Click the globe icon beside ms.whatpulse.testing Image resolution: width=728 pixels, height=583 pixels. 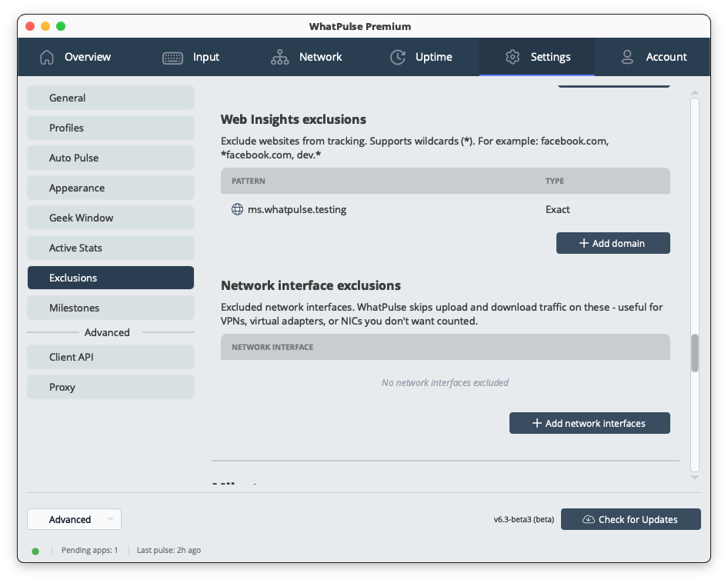[237, 209]
